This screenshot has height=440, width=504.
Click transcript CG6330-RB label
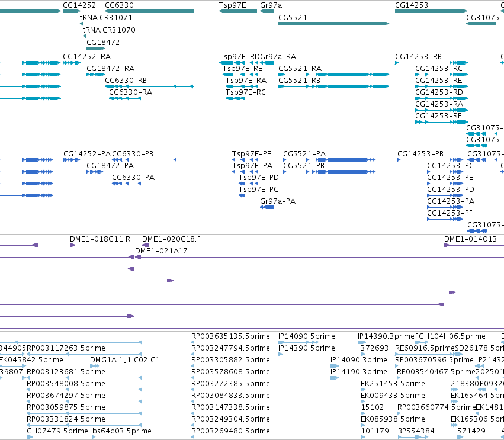click(x=126, y=81)
